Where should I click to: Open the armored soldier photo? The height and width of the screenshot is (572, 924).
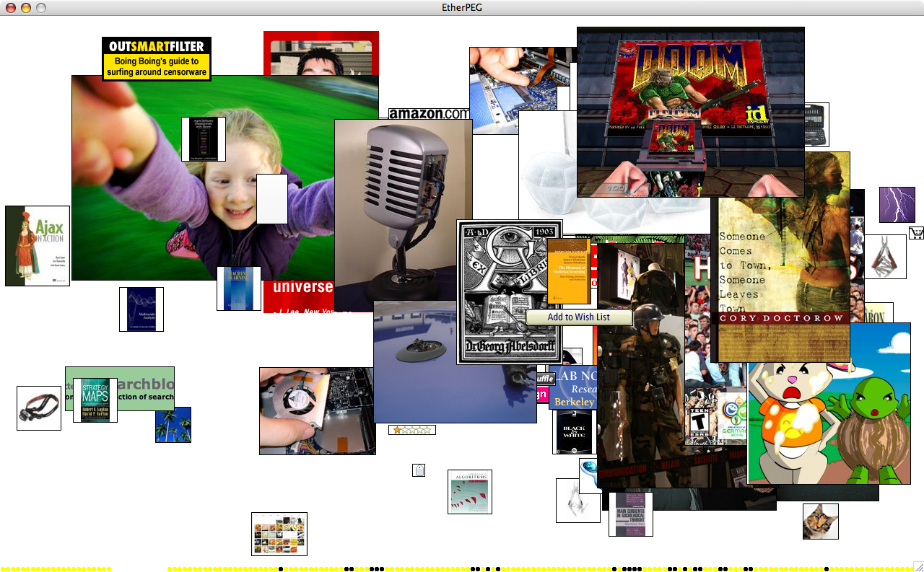tap(641, 366)
